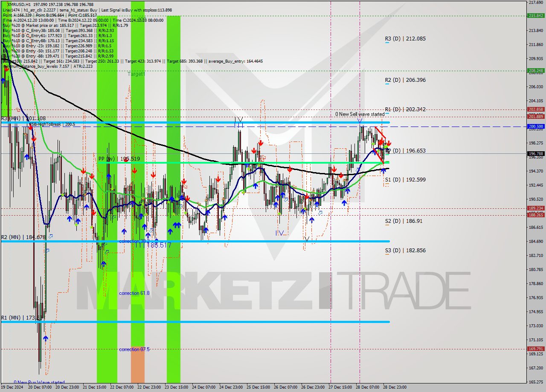Click the blue 200.500 price tag on the axis
The image size is (546, 392).
click(x=536, y=127)
